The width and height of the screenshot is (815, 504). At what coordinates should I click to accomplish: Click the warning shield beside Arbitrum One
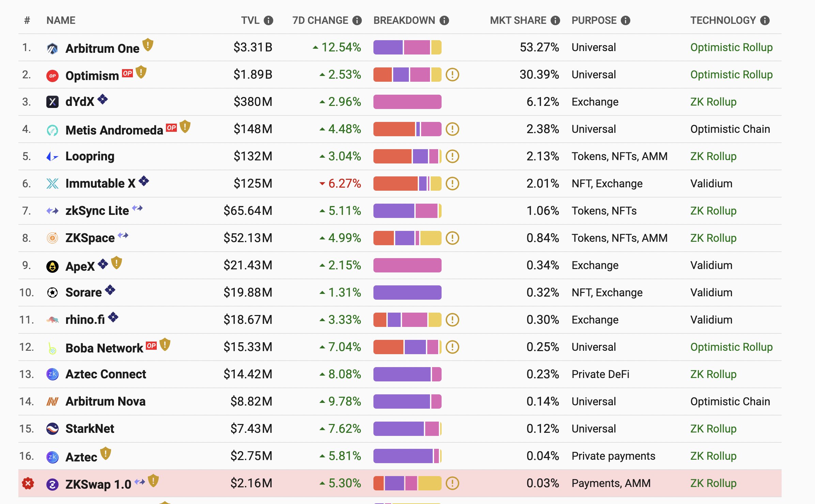click(x=148, y=45)
